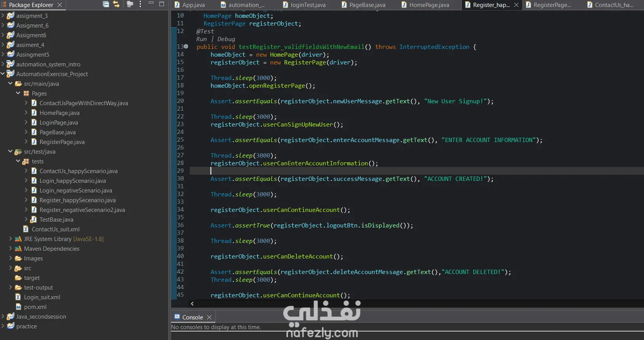Switch to the ContactUs_ha... editor tab
Screen dimensions: 644x340
(614, 5)
